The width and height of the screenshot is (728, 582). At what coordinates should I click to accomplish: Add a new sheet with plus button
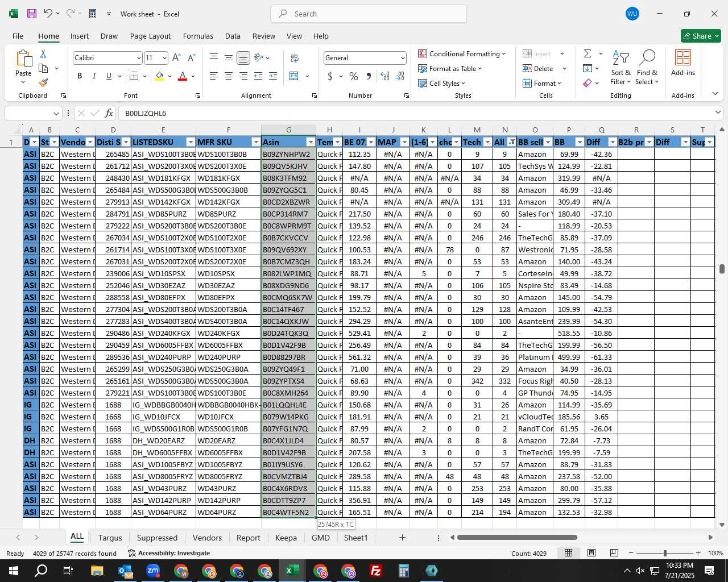402,537
